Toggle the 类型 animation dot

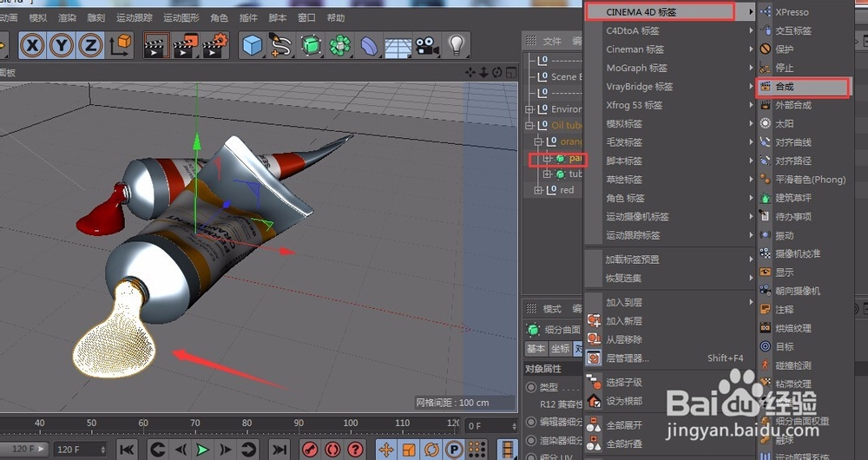click(x=531, y=387)
